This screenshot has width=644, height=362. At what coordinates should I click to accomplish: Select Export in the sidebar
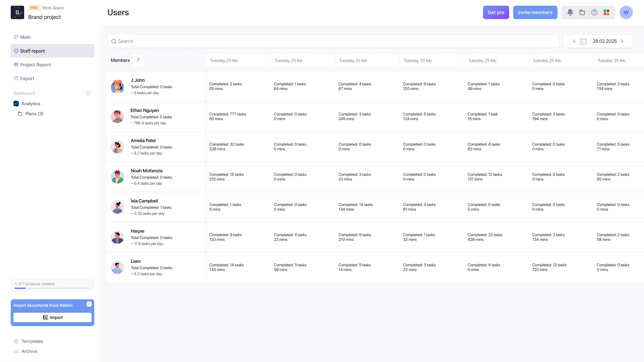[x=27, y=78]
